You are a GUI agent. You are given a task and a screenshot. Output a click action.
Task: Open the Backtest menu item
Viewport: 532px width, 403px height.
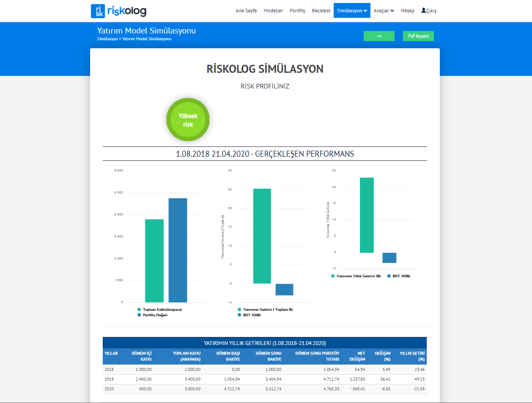click(321, 11)
